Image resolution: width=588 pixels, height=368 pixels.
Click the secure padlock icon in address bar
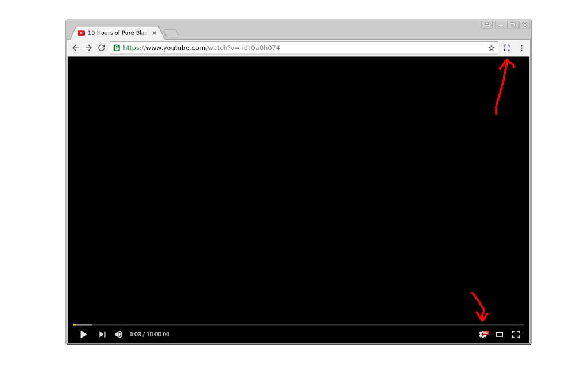(x=117, y=48)
